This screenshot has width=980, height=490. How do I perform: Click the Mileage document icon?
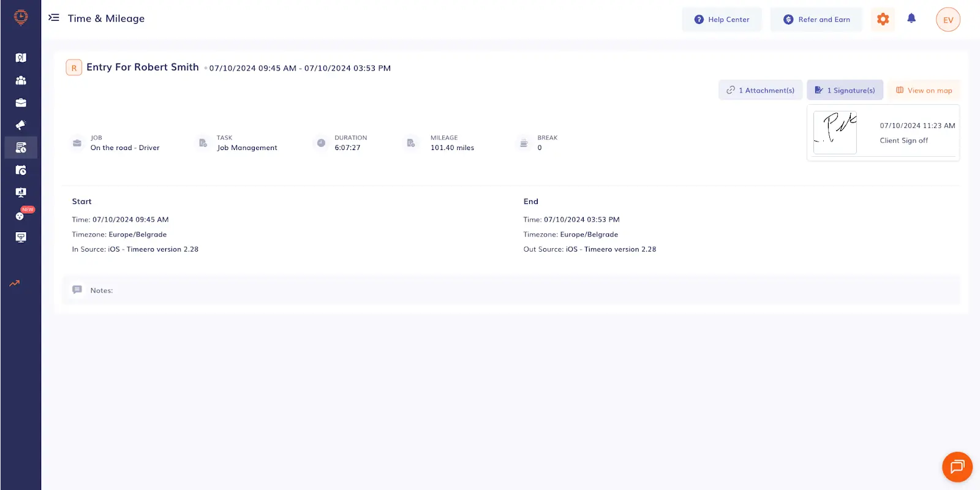point(411,143)
